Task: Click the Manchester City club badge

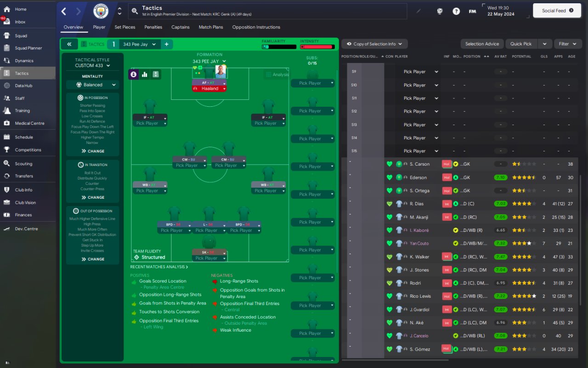Action: point(101,11)
